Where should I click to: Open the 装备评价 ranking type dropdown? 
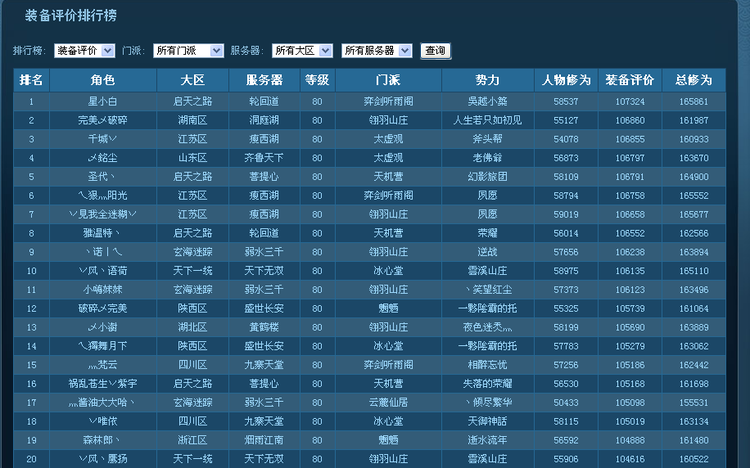84,50
